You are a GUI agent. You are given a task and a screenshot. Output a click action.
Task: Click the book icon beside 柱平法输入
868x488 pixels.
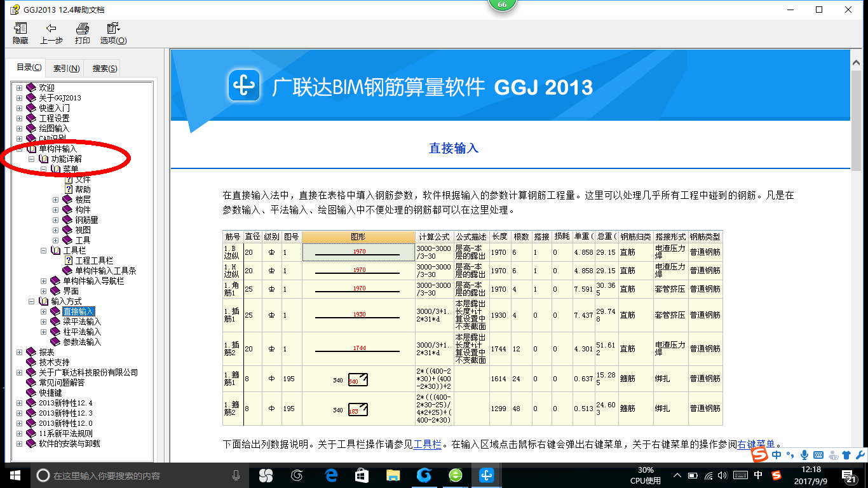56,332
